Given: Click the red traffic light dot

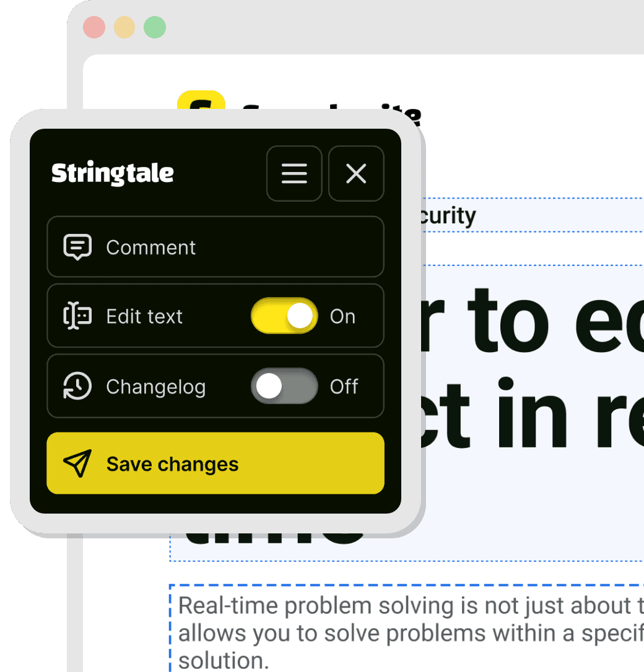Looking at the screenshot, I should point(94,27).
